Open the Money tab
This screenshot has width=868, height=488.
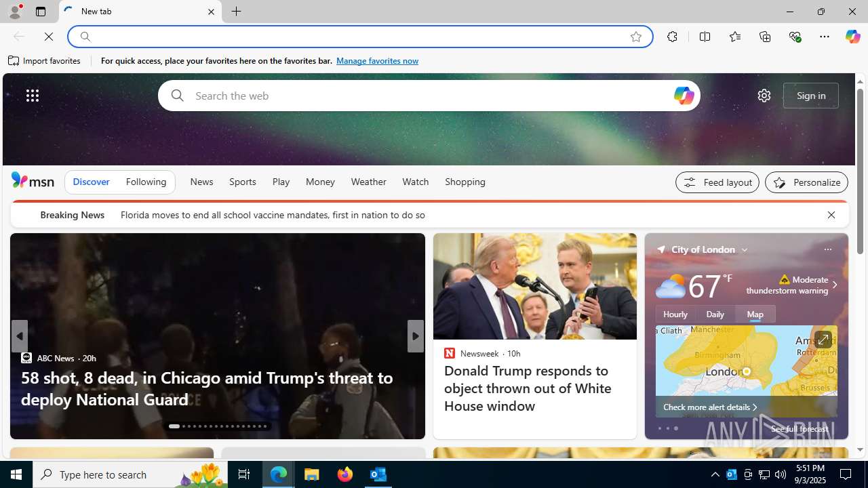click(320, 182)
